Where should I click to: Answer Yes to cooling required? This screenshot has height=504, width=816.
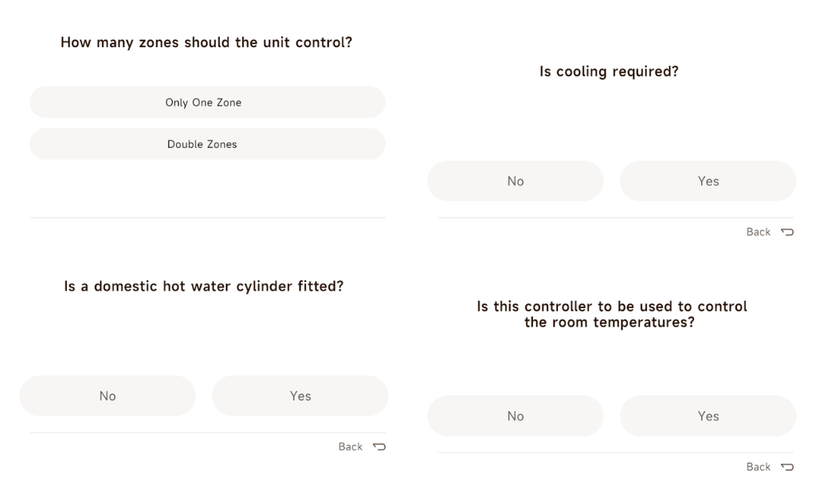click(x=708, y=181)
